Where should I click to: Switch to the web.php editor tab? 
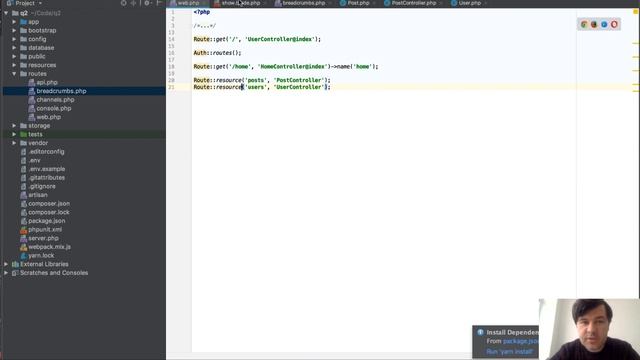tap(188, 3)
